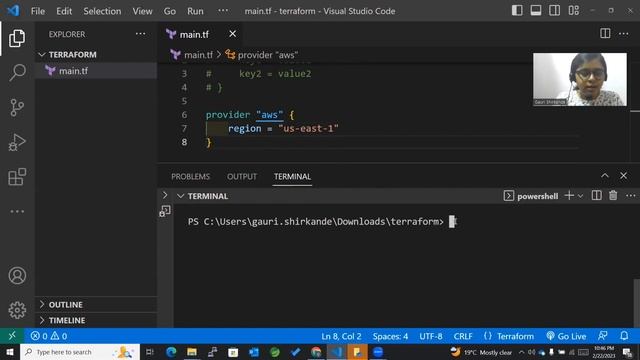The image size is (640, 360).
Task: Open the Explorer view in activity bar
Action: (17, 38)
